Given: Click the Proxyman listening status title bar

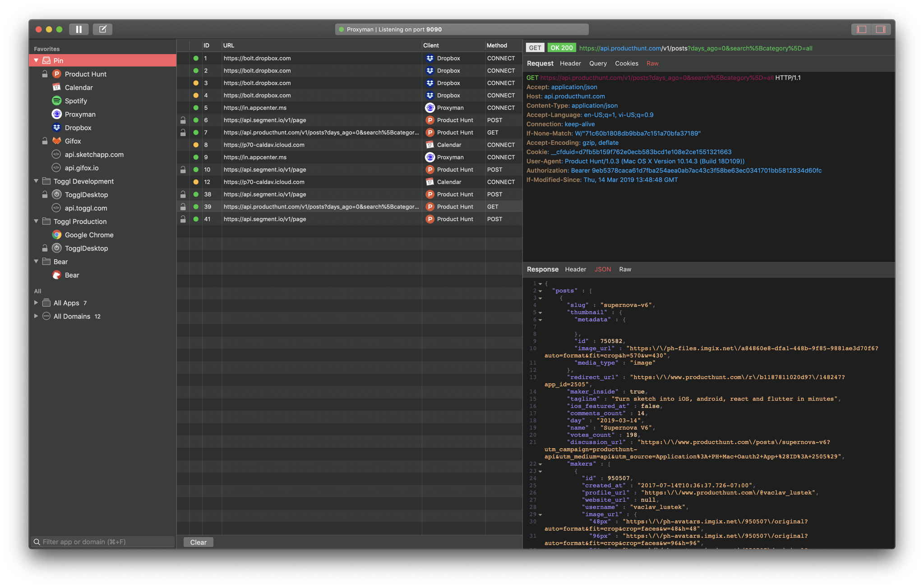Looking at the screenshot, I should point(462,29).
